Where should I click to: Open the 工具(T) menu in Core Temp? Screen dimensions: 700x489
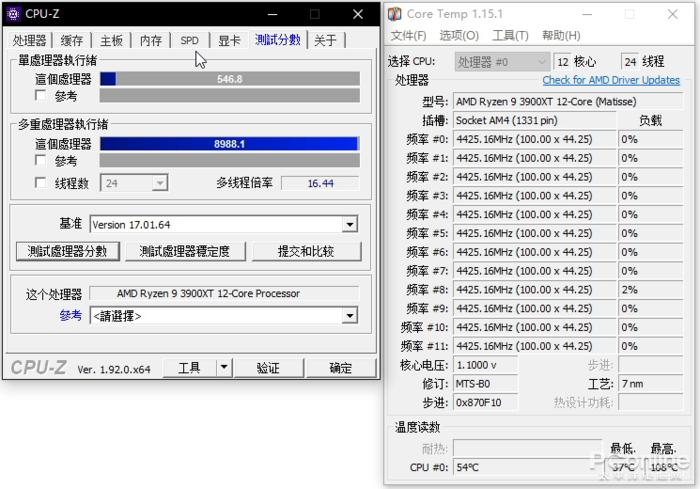(510, 35)
